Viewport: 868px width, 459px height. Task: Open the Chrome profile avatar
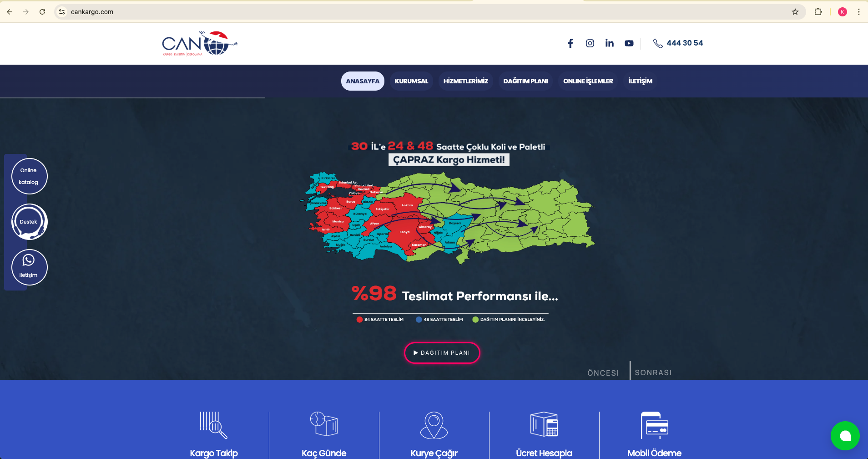tap(843, 12)
